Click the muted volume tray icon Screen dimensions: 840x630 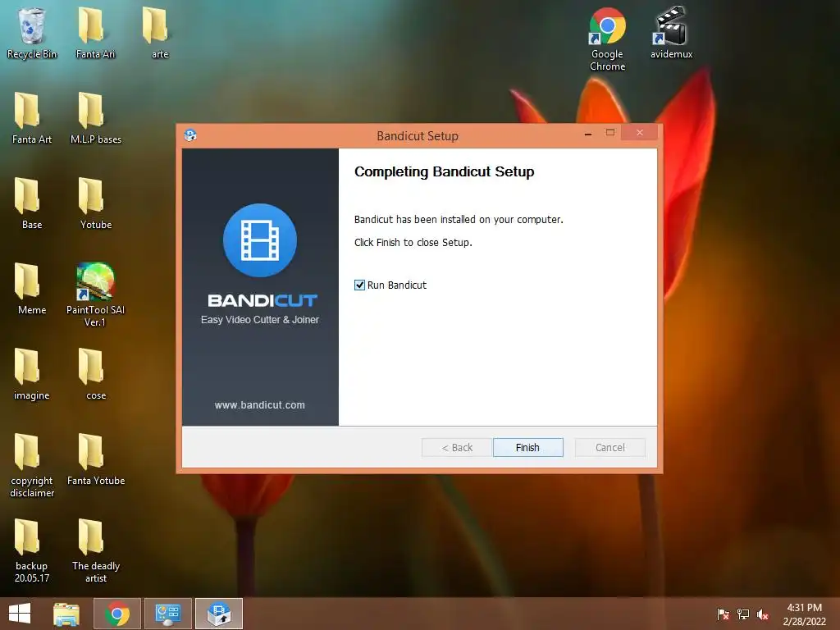click(x=763, y=614)
